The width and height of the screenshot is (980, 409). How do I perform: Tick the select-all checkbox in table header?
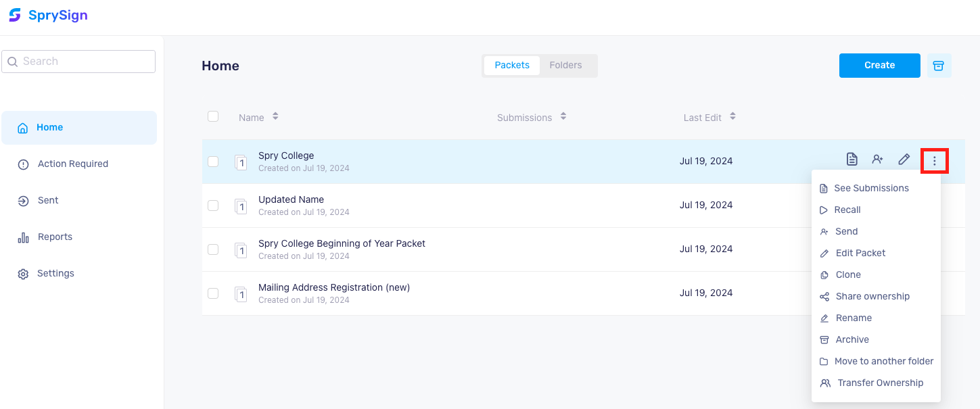pos(213,116)
